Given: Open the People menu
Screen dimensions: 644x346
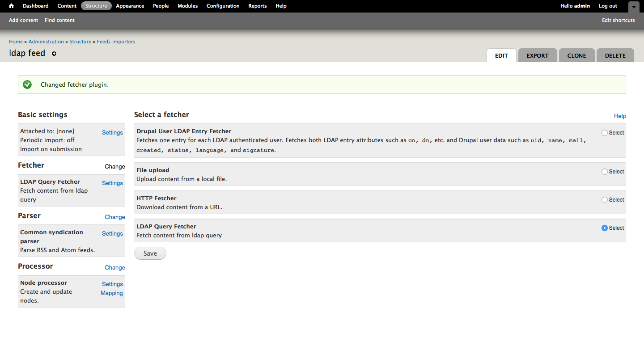Looking at the screenshot, I should [x=161, y=6].
